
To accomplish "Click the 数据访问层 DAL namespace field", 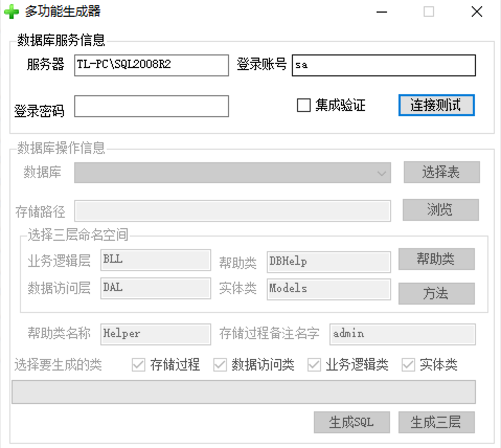I will pos(155,288).
